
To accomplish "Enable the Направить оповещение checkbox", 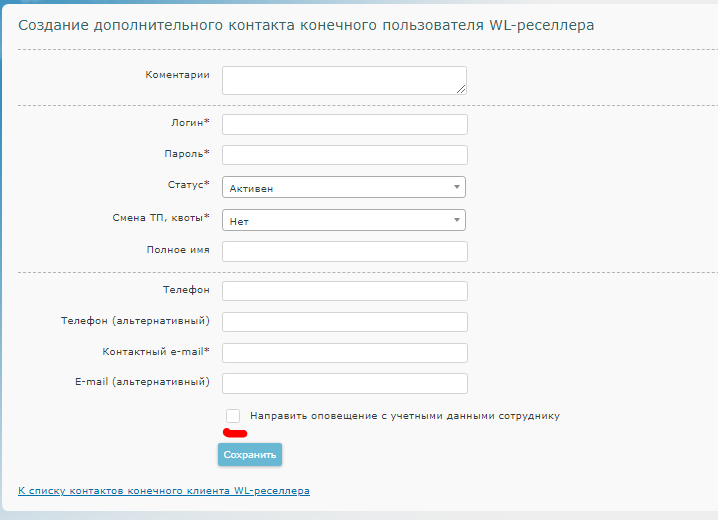I will coord(233,416).
